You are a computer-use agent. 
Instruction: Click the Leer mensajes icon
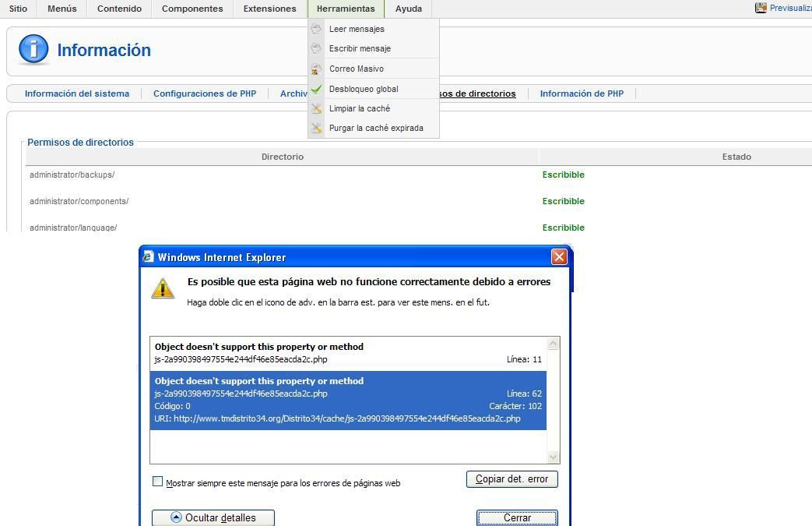(x=316, y=29)
